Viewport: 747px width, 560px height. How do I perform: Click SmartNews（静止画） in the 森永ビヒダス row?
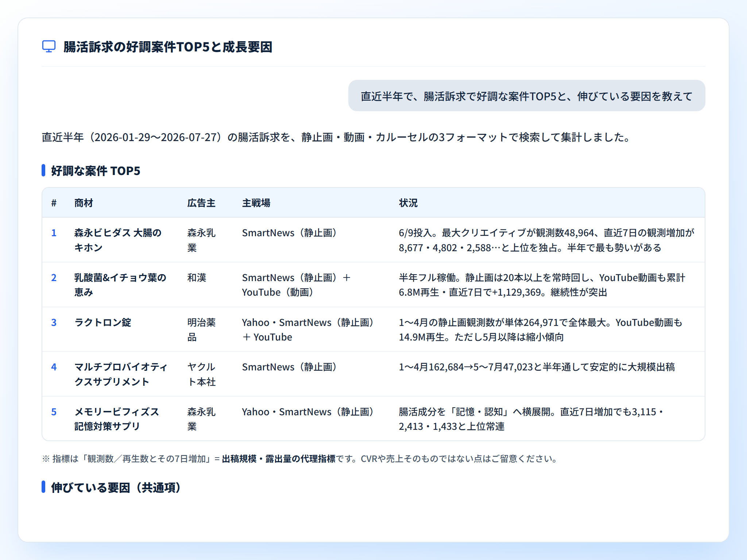(x=289, y=233)
